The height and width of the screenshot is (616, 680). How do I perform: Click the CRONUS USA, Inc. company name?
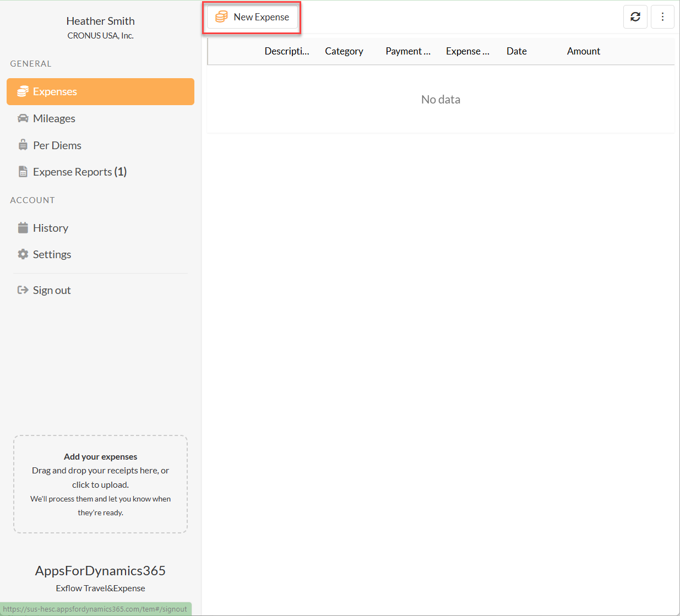click(100, 36)
